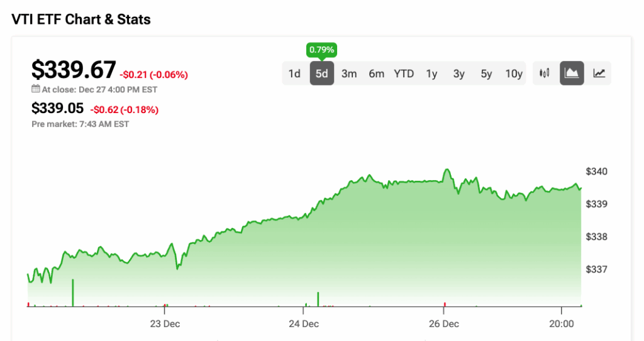Switch chart to 1y range
Screen dimensions: 644x341
pyautogui.click(x=431, y=73)
